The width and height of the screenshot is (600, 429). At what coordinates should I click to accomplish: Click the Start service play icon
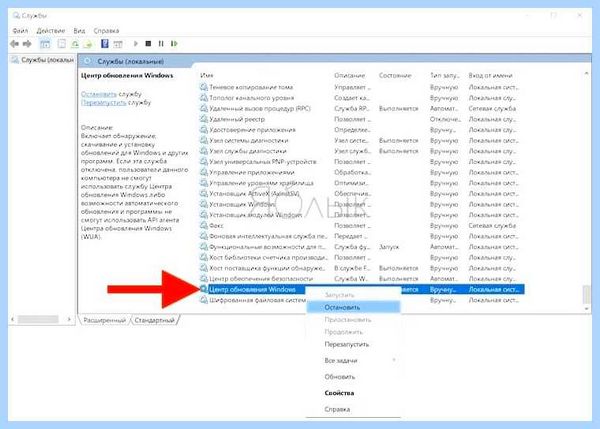click(x=135, y=44)
